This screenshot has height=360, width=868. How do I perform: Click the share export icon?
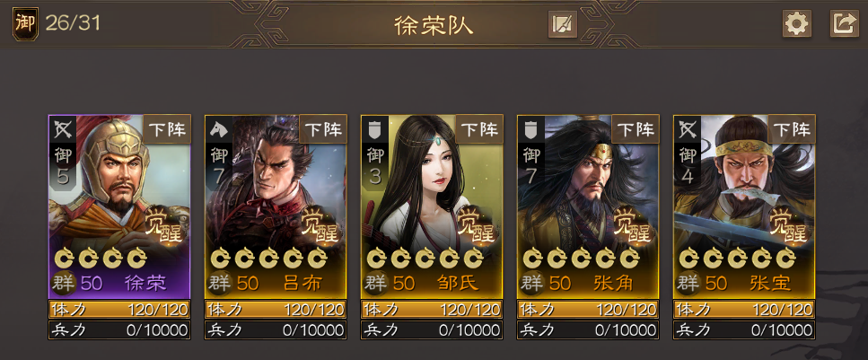(x=844, y=24)
